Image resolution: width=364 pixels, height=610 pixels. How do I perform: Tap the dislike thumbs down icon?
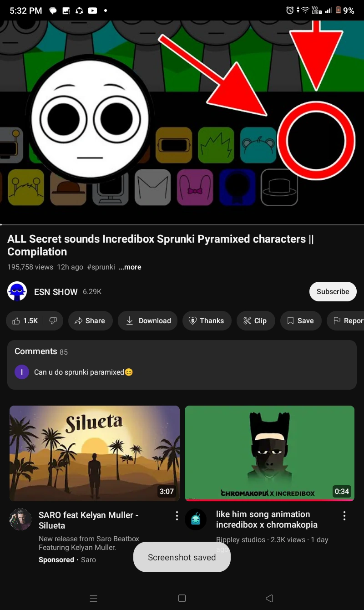click(53, 321)
